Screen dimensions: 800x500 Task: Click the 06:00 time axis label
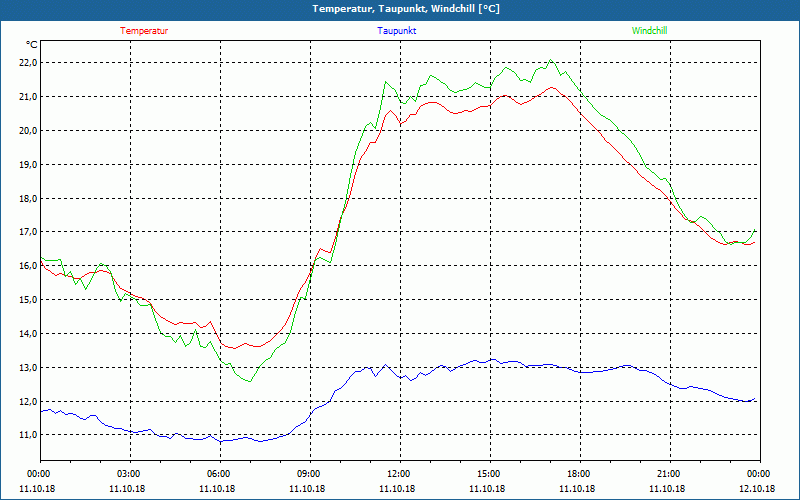220,474
